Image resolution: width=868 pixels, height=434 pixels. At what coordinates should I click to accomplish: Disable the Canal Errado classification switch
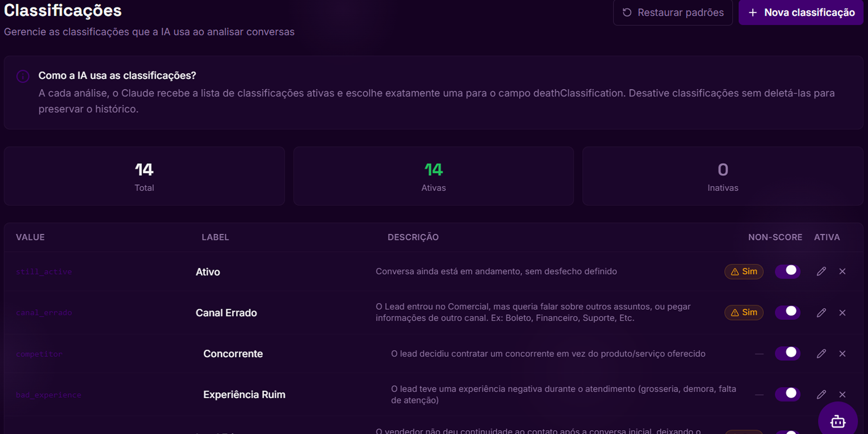788,312
